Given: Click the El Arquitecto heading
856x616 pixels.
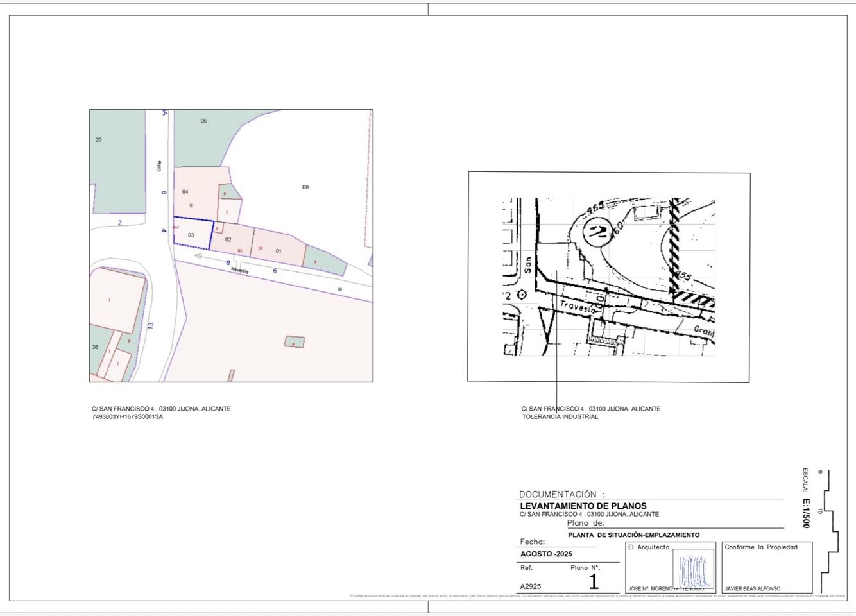Looking at the screenshot, I should click(649, 547).
